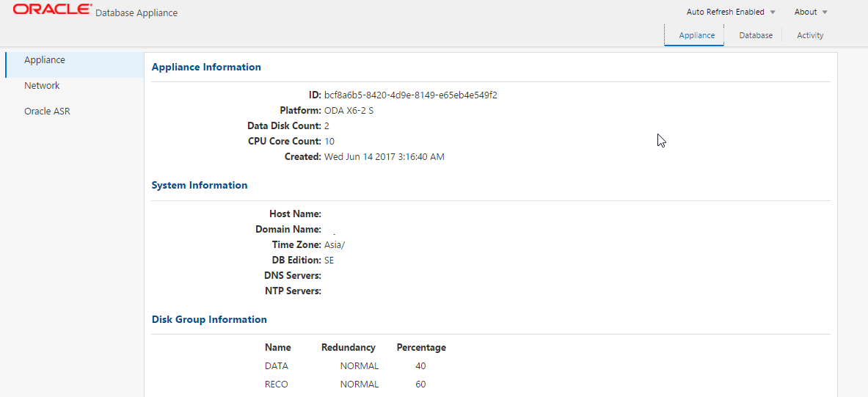Click the DB Edition label

[x=296, y=261]
